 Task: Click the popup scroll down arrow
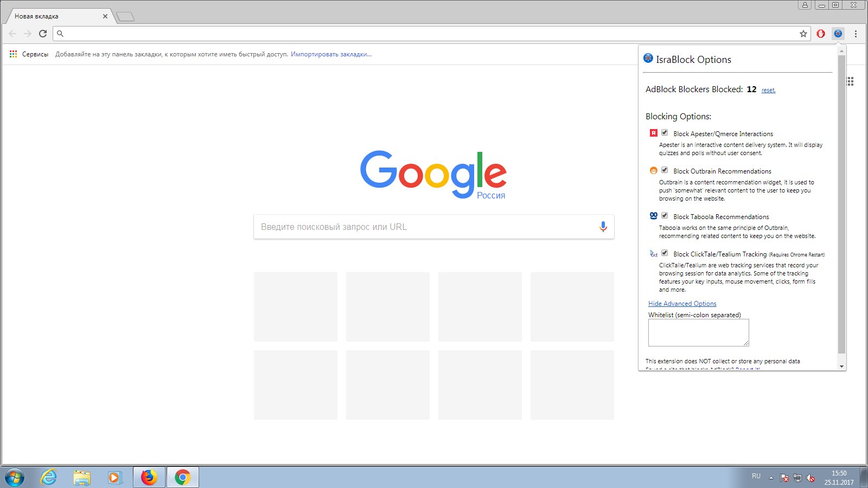(x=842, y=367)
